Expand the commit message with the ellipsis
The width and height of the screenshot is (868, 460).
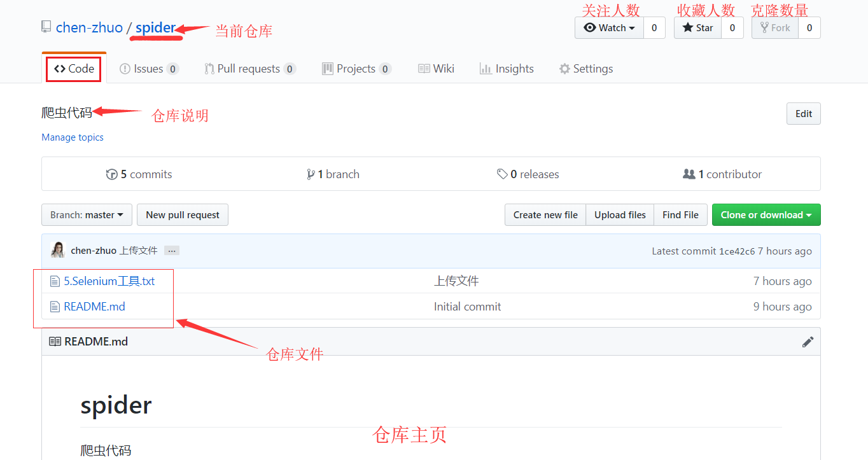171,250
